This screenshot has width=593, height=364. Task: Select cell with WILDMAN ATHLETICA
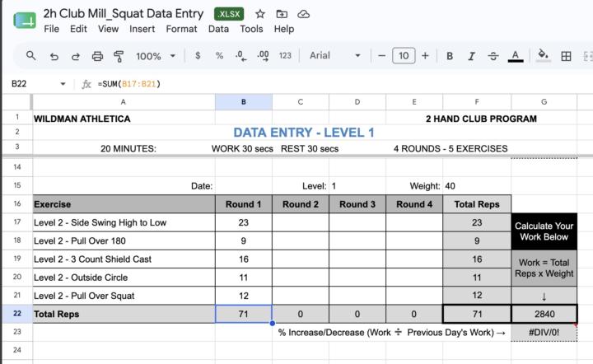pos(124,119)
